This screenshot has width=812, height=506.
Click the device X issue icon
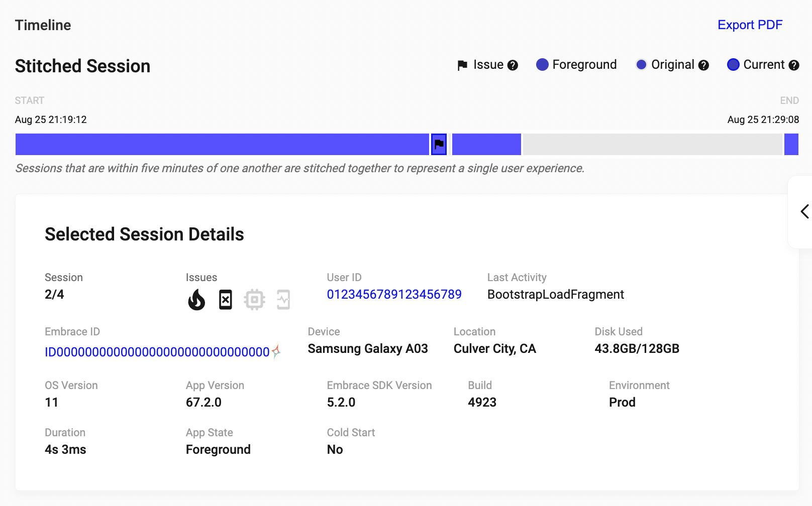pos(226,300)
